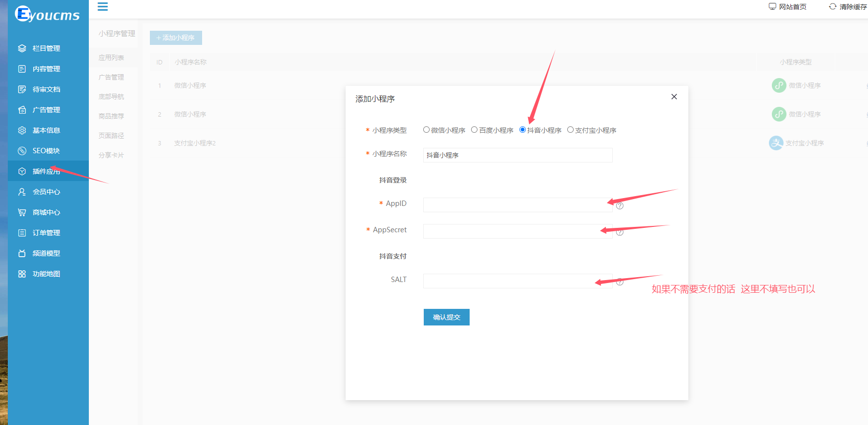The width and height of the screenshot is (868, 425).
Task: Click the SEO模块 compass icon
Action: (x=22, y=151)
